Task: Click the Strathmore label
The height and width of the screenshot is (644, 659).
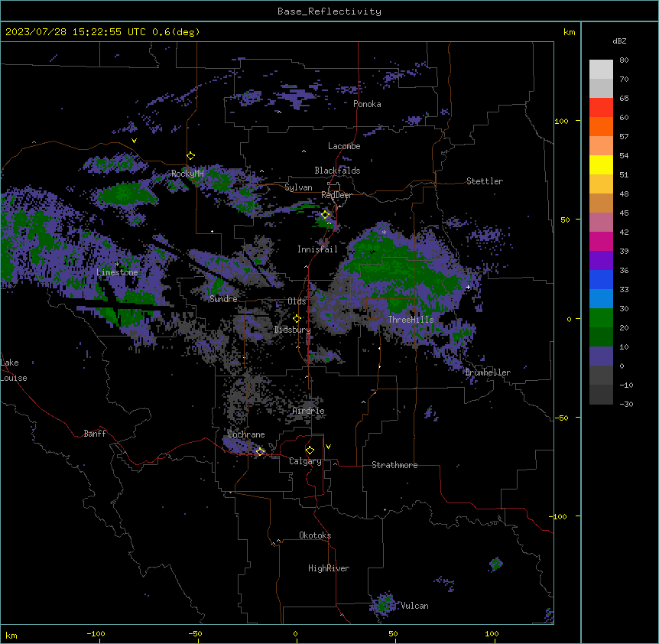Action: tap(394, 465)
